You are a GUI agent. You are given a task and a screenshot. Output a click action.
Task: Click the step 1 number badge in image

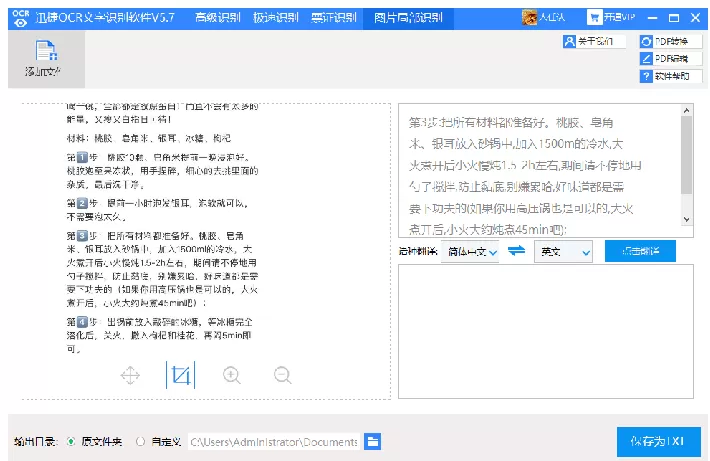[x=82, y=158]
